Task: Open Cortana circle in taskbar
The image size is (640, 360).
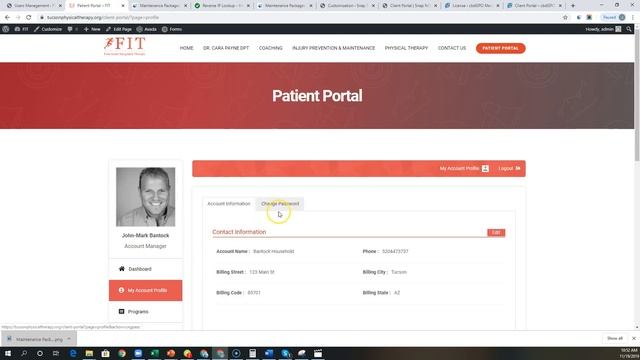Action: pos(40,353)
